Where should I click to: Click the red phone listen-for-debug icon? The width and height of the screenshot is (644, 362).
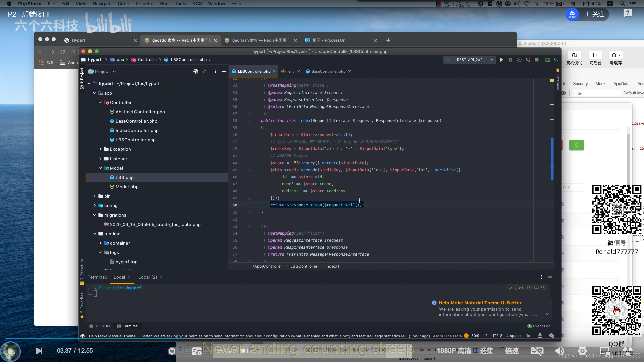(528, 60)
